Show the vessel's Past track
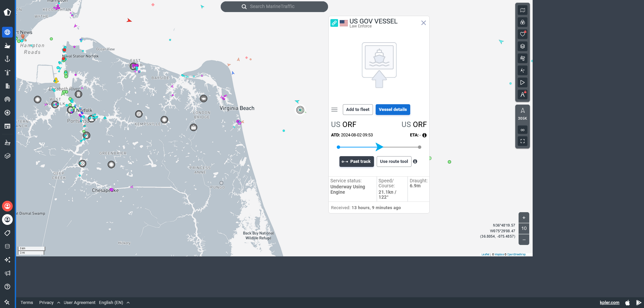Viewport: 644px width, 308px height. [357, 162]
